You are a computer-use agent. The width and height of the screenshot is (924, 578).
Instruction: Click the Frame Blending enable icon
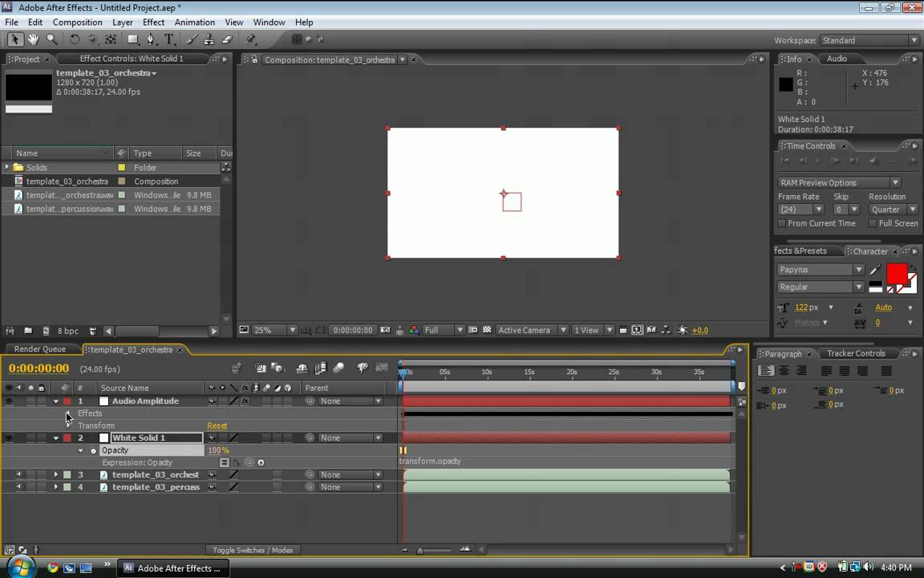321,368
